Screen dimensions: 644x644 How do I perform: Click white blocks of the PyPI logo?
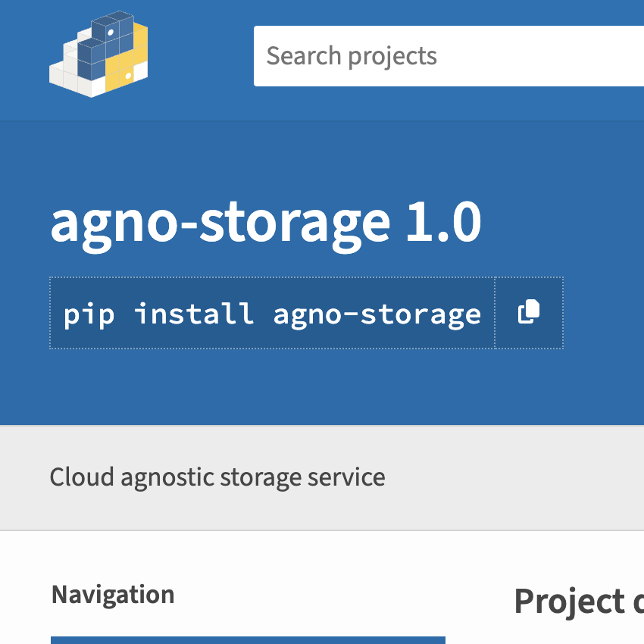click(x=70, y=77)
